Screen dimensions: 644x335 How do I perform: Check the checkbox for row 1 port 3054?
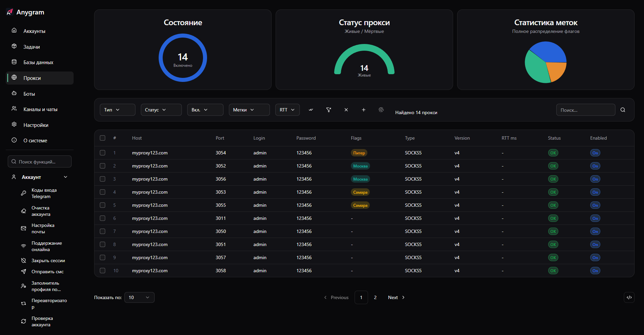point(103,153)
